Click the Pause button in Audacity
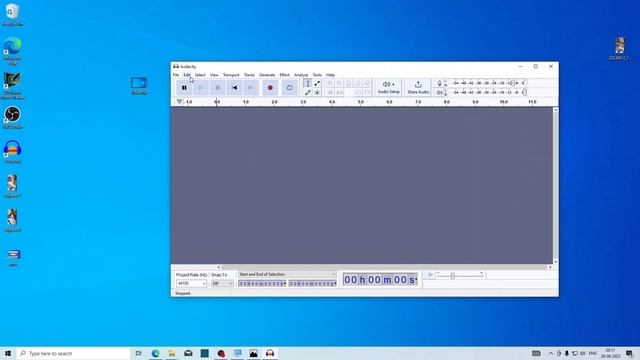 coord(184,88)
